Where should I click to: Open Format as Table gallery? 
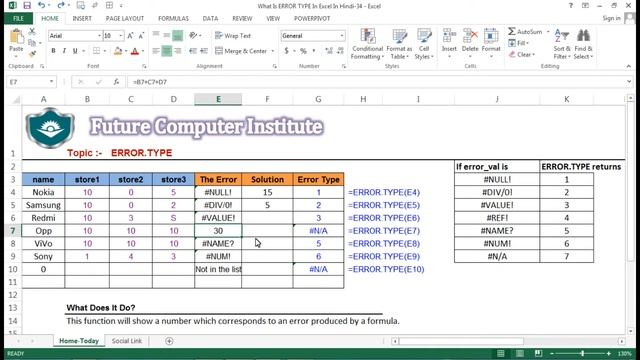tap(399, 44)
